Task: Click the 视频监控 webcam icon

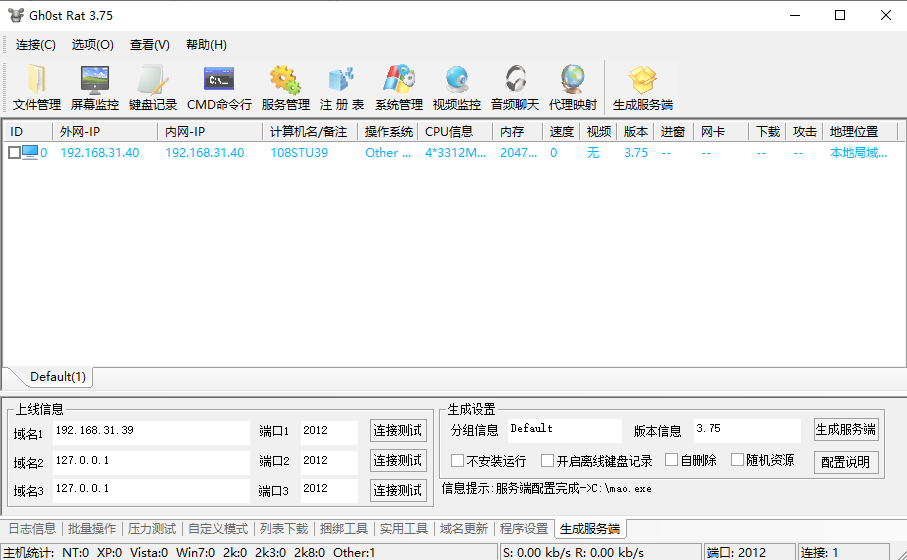Action: 456,87
